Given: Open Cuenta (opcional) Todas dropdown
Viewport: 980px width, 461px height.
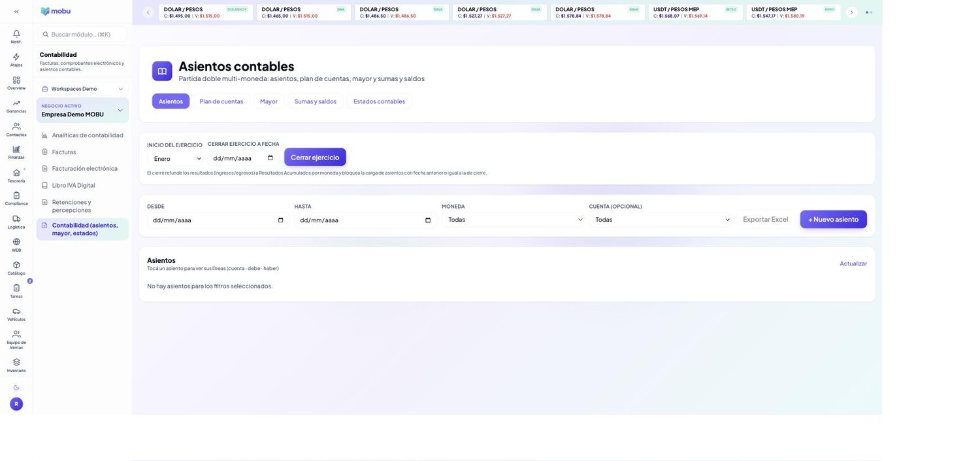Looking at the screenshot, I should tap(662, 220).
